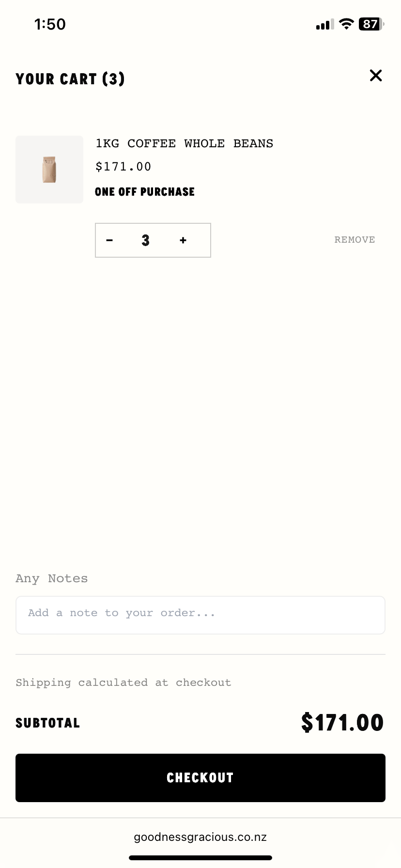Viewport: 401px width, 868px height.
Task: Tap the cellular signal bars icon
Action: click(325, 24)
